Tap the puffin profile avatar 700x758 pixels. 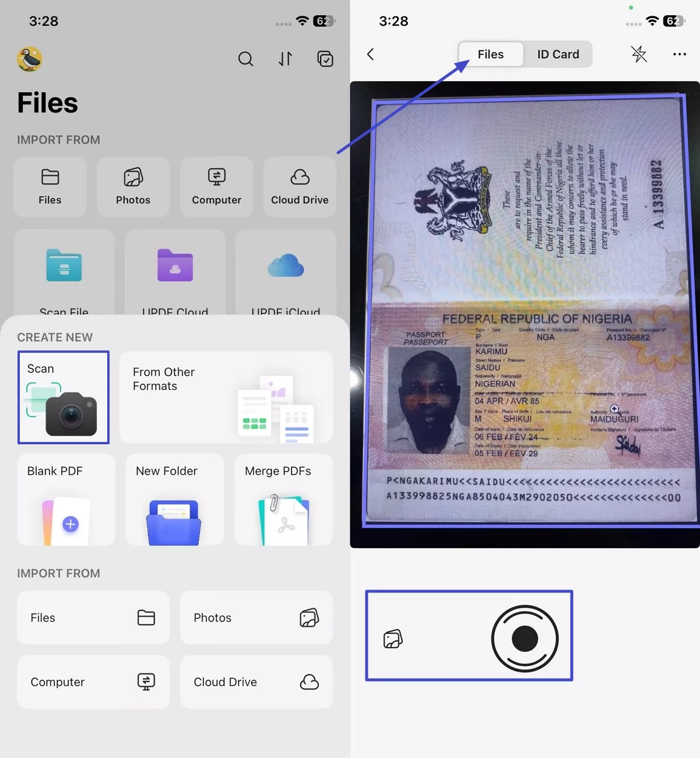point(29,59)
